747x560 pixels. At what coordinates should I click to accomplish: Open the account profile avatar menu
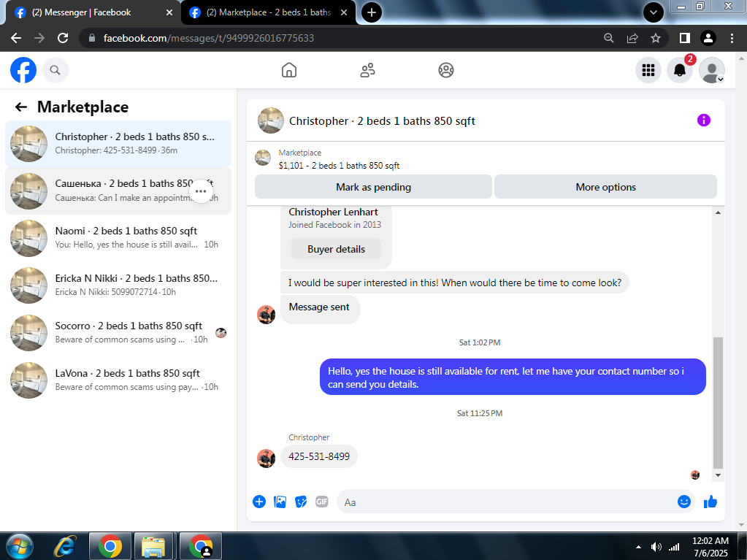(x=712, y=70)
